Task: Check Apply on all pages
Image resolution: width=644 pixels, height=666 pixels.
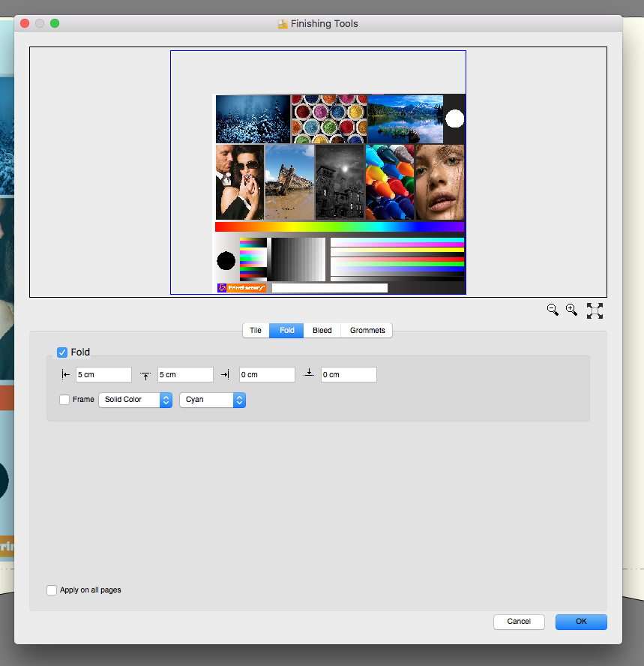Action: click(52, 590)
